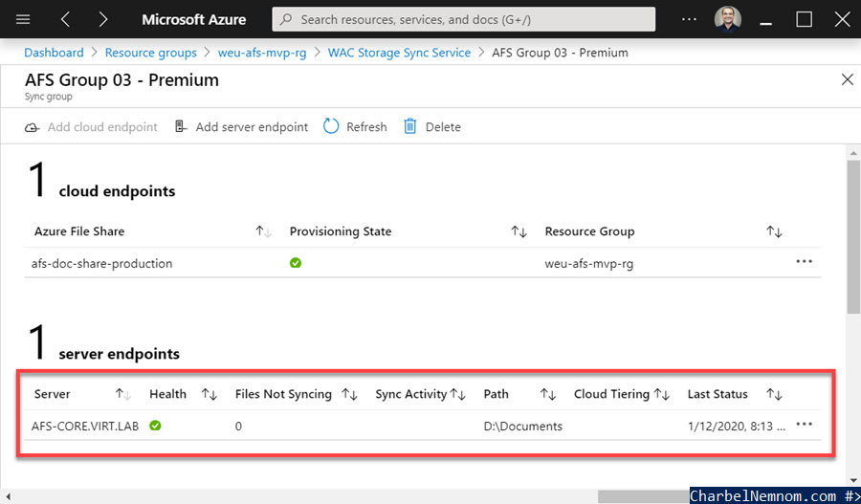Open the Azure portal hamburger menu

tap(23, 20)
